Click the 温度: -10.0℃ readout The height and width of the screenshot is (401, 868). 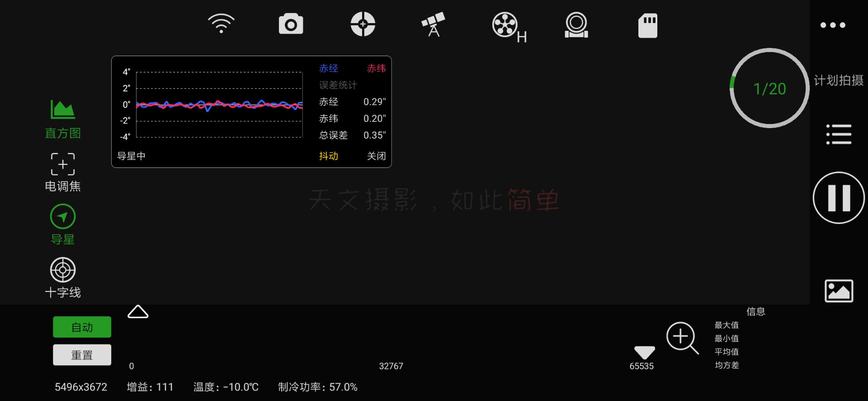226,387
